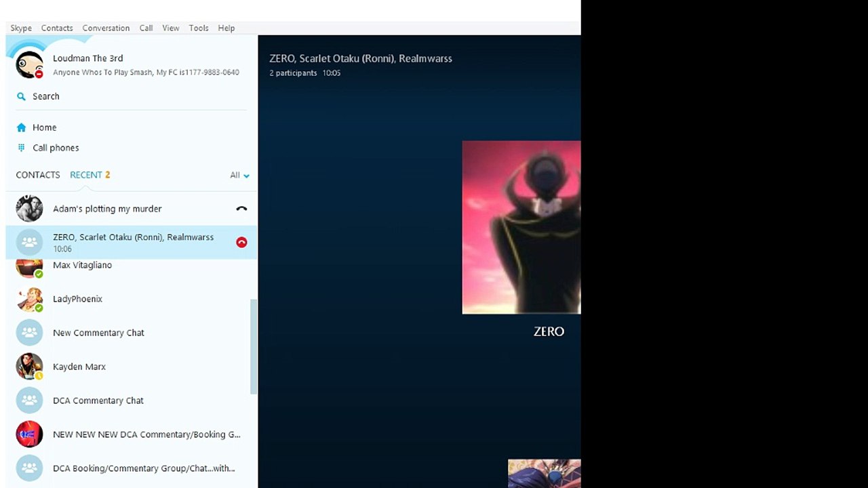868x488 pixels.
Task: Click the call title ZERO, Scarlet Otaku, Realmwarss
Action: [x=361, y=58]
